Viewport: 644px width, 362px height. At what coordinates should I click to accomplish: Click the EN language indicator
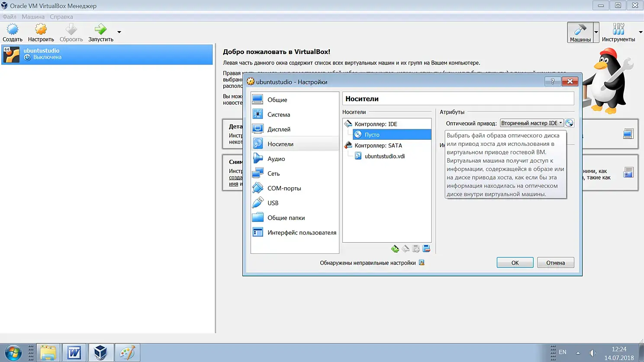(x=563, y=352)
